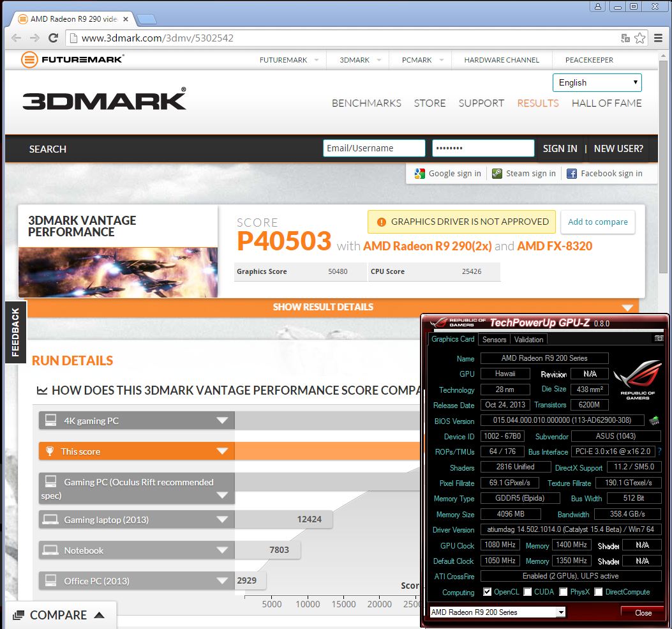Open the translate page icon in address bar
Image resolution: width=672 pixels, height=629 pixels.
point(625,38)
